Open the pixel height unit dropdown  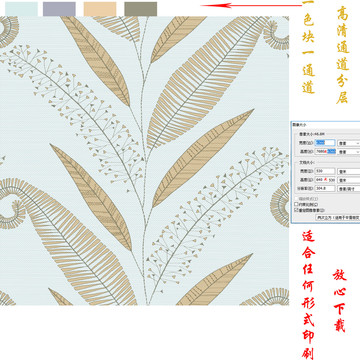(349, 152)
